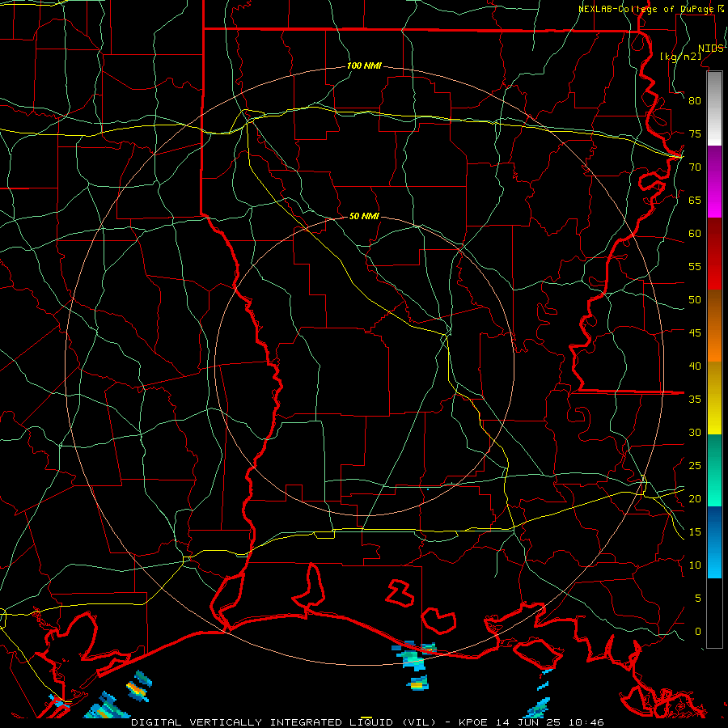Select legend value 70
This screenshot has height=728, width=728.
point(695,167)
